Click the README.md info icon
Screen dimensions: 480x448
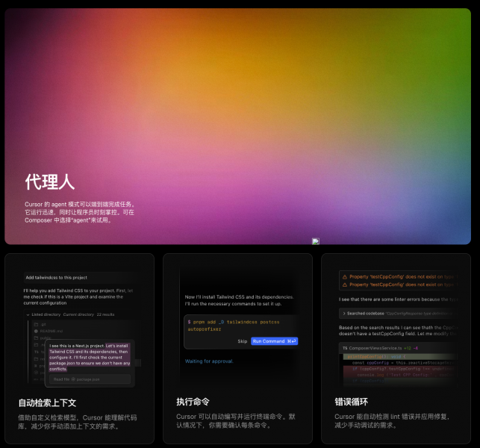[x=36, y=331]
